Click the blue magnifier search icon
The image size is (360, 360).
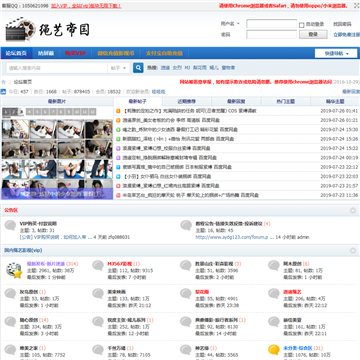pos(138,68)
